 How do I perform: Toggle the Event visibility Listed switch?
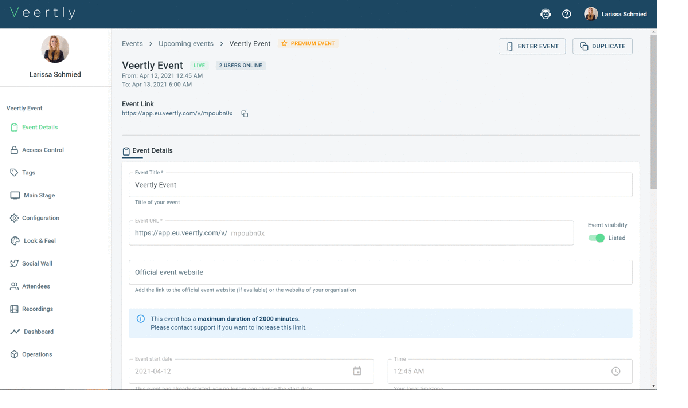[597, 238]
